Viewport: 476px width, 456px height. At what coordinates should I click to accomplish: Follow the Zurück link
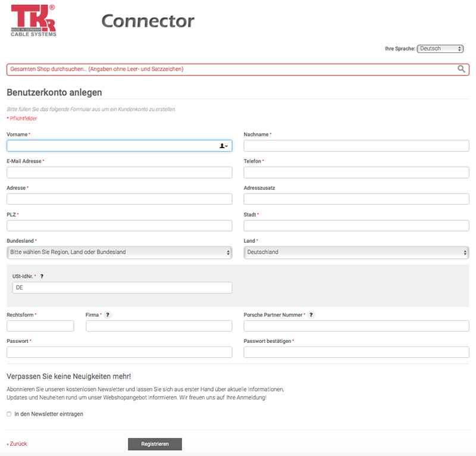16,443
